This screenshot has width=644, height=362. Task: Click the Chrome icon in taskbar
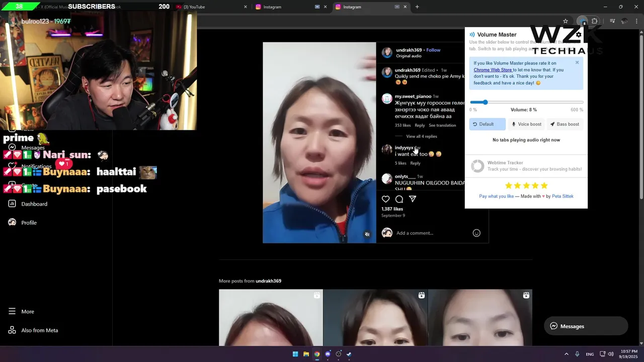[317, 354]
